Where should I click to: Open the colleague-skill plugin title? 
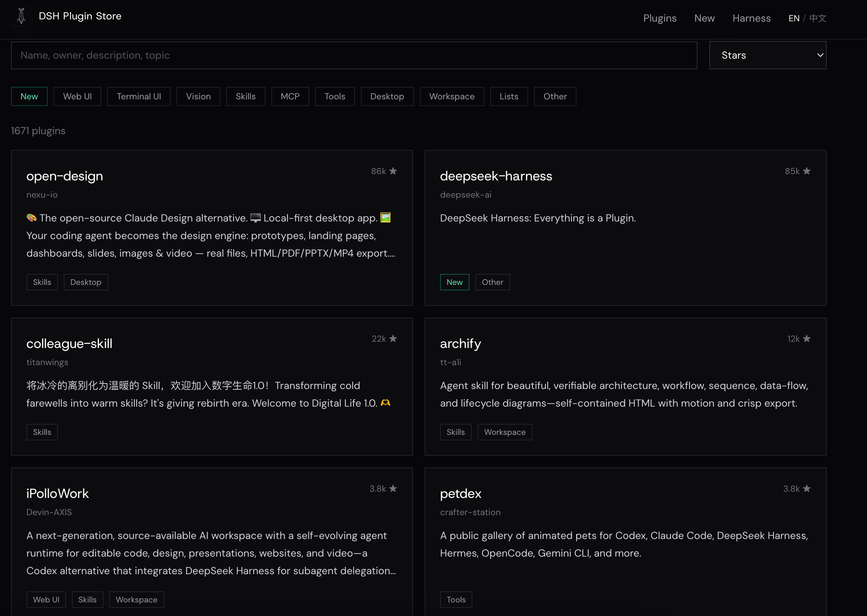point(69,344)
